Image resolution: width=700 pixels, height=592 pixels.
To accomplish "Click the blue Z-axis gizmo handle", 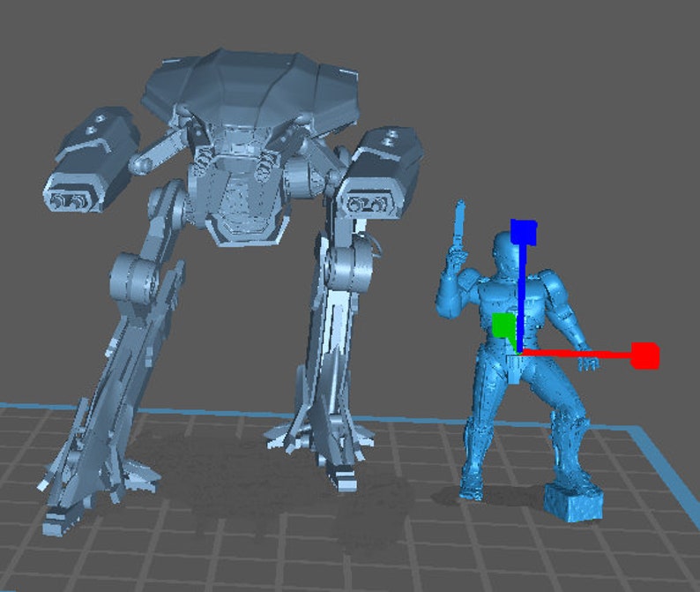I will (x=523, y=232).
